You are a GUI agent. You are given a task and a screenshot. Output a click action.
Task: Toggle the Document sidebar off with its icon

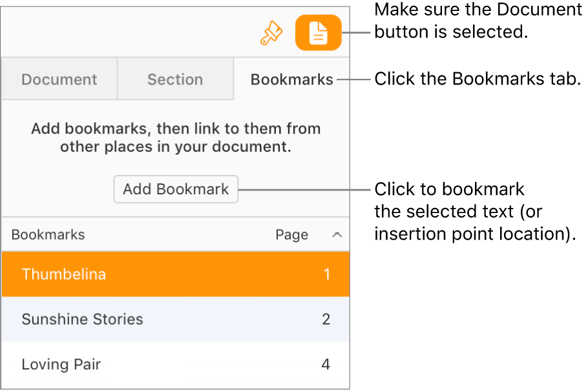(x=318, y=32)
